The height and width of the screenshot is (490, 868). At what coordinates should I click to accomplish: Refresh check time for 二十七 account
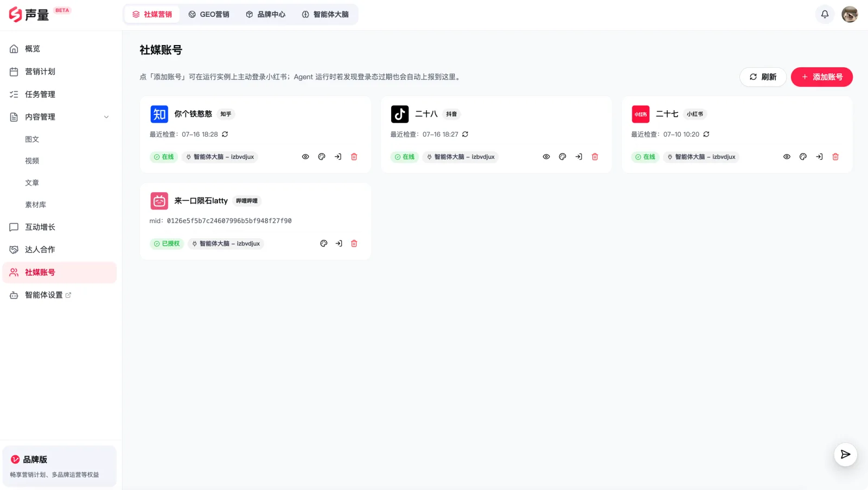tap(706, 134)
